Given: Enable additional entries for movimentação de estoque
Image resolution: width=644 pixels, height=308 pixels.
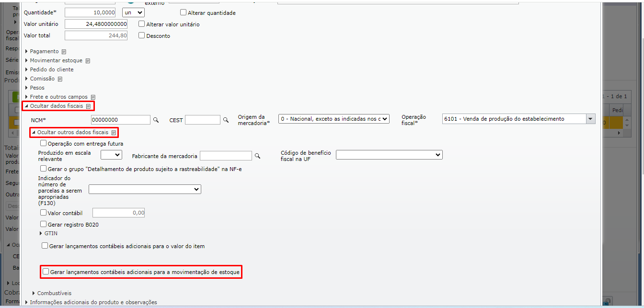Looking at the screenshot, I should click(x=46, y=272).
